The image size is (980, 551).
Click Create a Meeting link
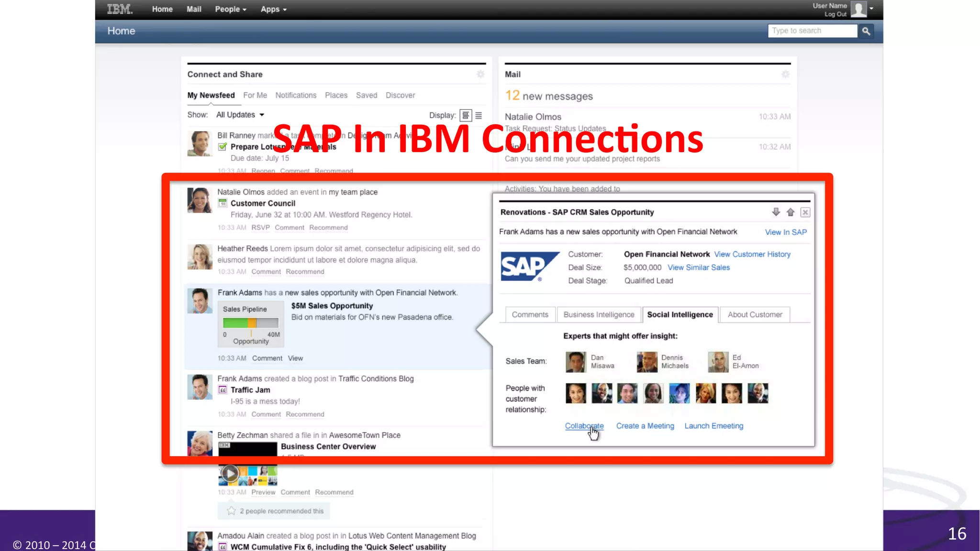(x=645, y=426)
